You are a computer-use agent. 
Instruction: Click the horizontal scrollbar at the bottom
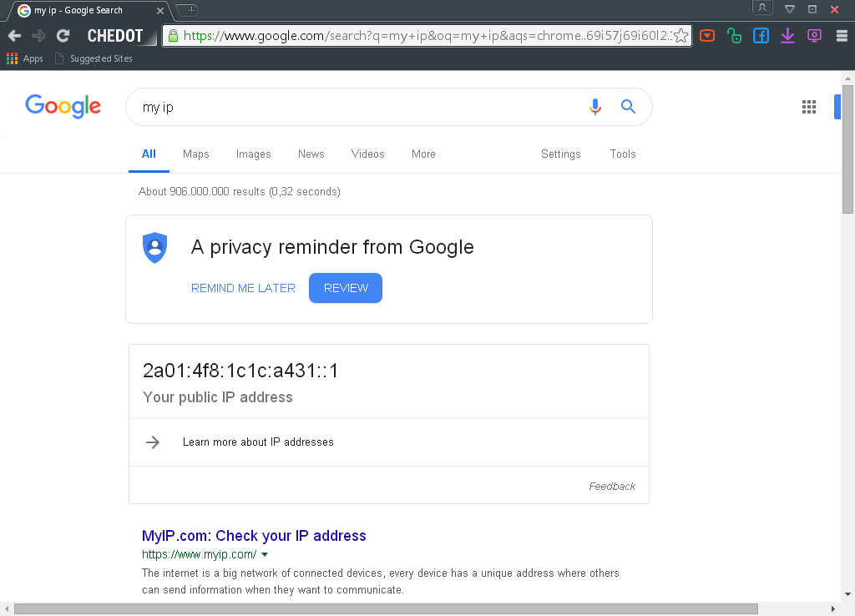click(x=385, y=609)
